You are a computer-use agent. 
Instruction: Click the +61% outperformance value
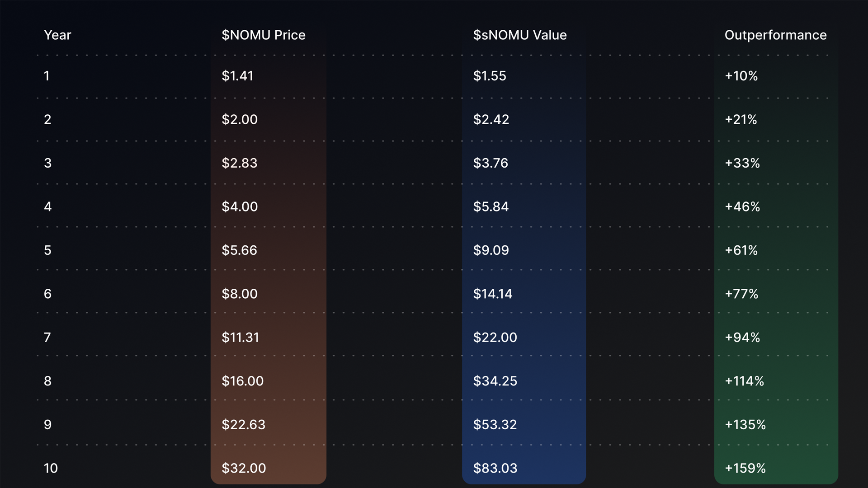741,250
